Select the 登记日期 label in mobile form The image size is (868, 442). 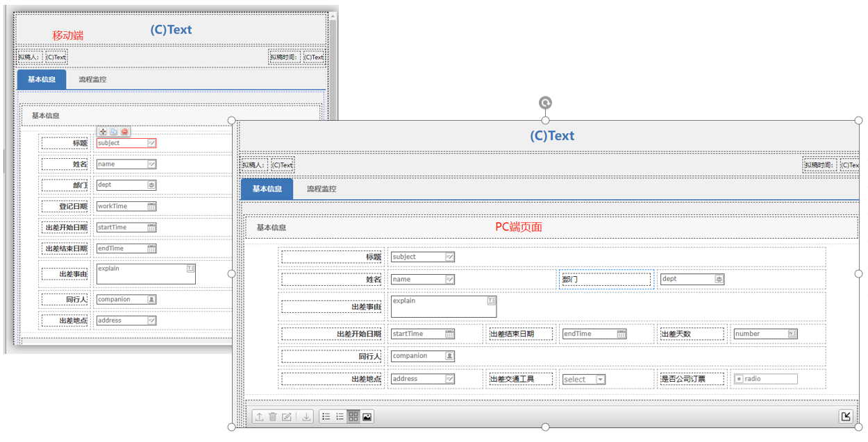coord(64,206)
